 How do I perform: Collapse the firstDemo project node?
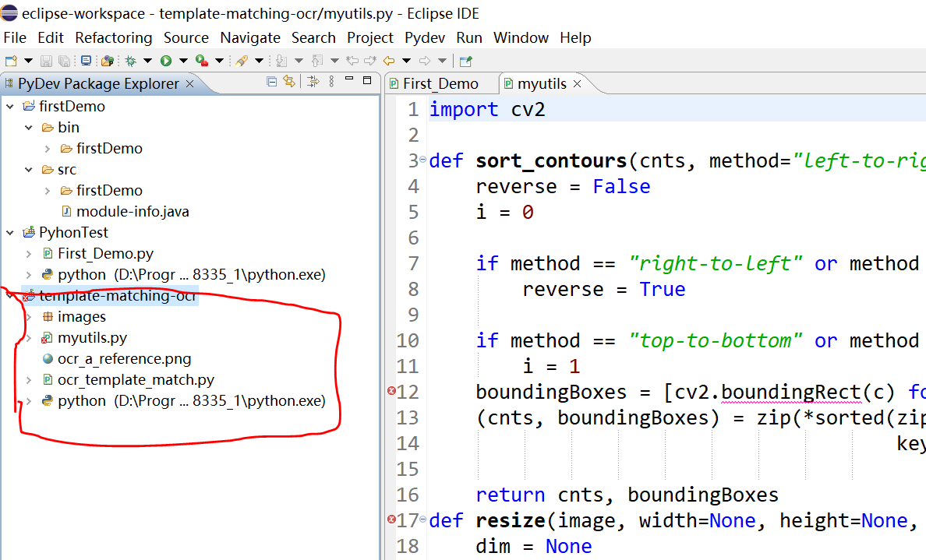(10, 106)
